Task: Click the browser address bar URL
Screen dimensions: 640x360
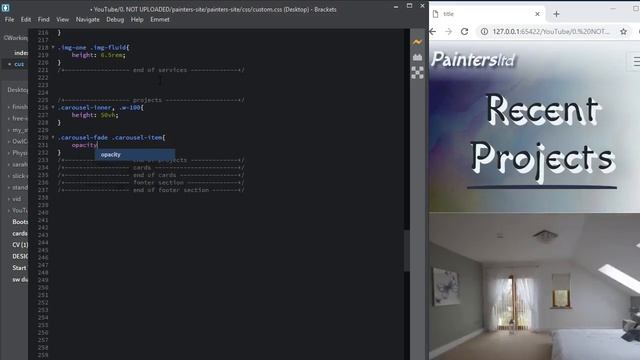Action: click(x=551, y=31)
